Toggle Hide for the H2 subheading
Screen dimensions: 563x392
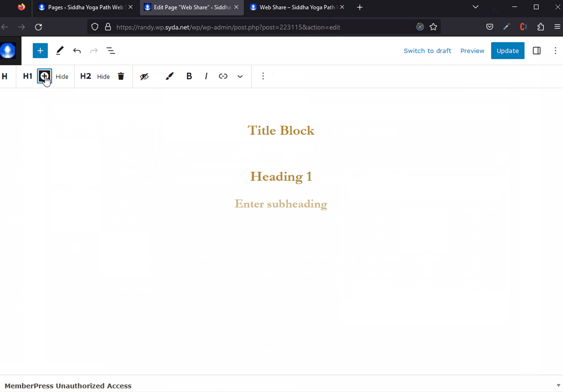point(103,77)
